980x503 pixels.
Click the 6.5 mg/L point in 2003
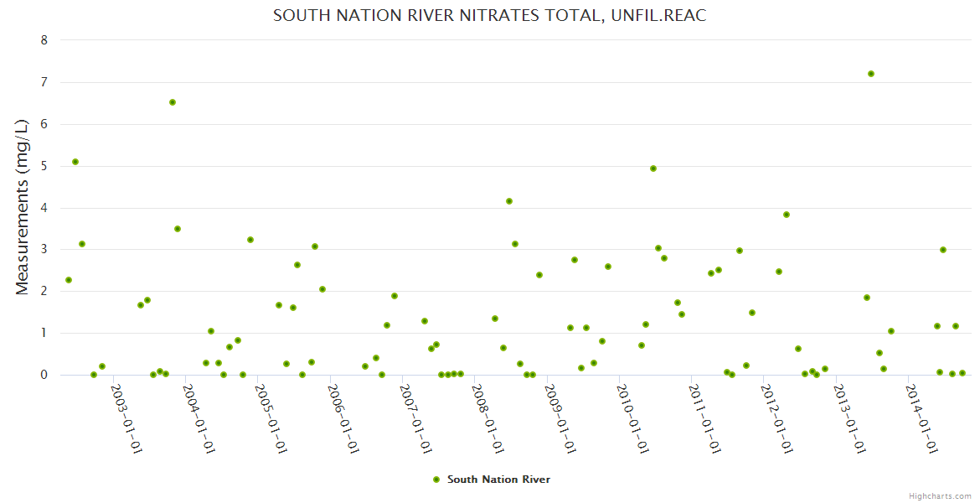(173, 102)
